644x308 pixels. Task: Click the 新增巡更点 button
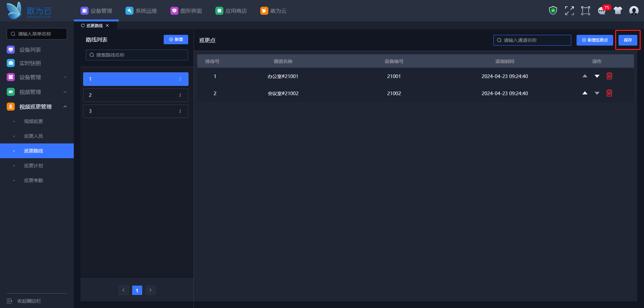point(595,40)
